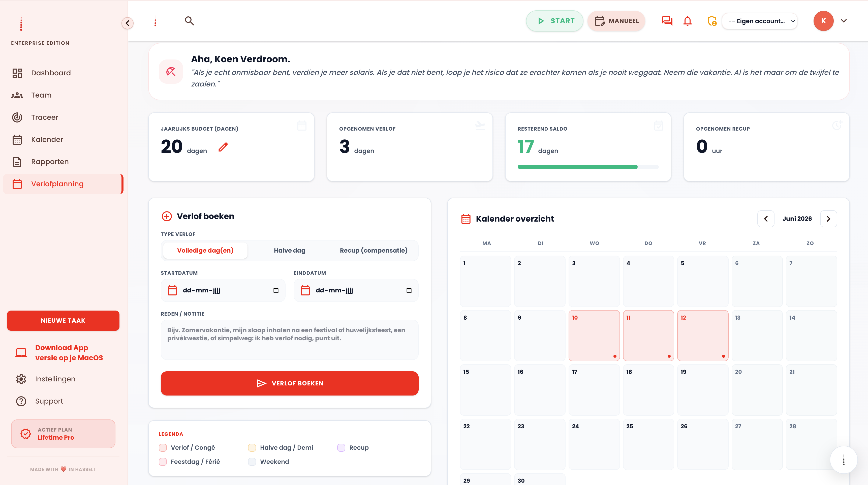Select June 10 in the calendar

[594, 336]
